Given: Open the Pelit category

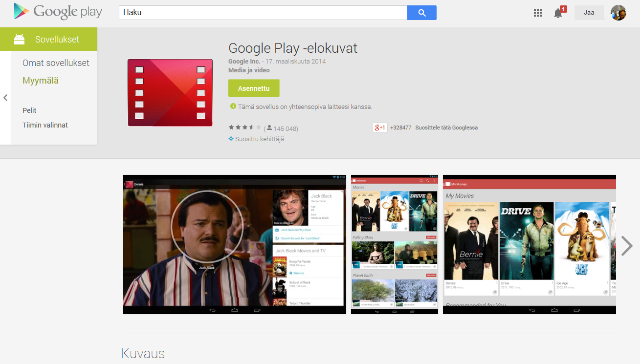Looking at the screenshot, I should [29, 110].
